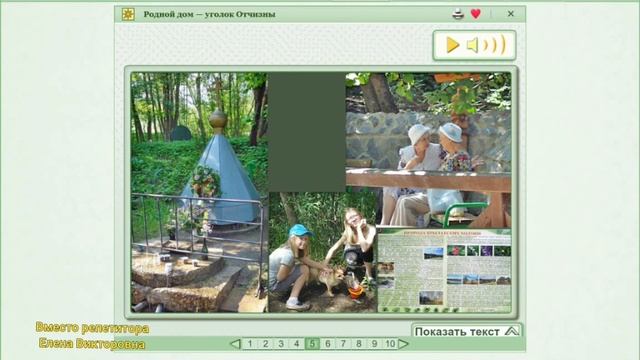640x360 pixels.
Task: Click the yellow snowflake logo icon
Action: 128,14
